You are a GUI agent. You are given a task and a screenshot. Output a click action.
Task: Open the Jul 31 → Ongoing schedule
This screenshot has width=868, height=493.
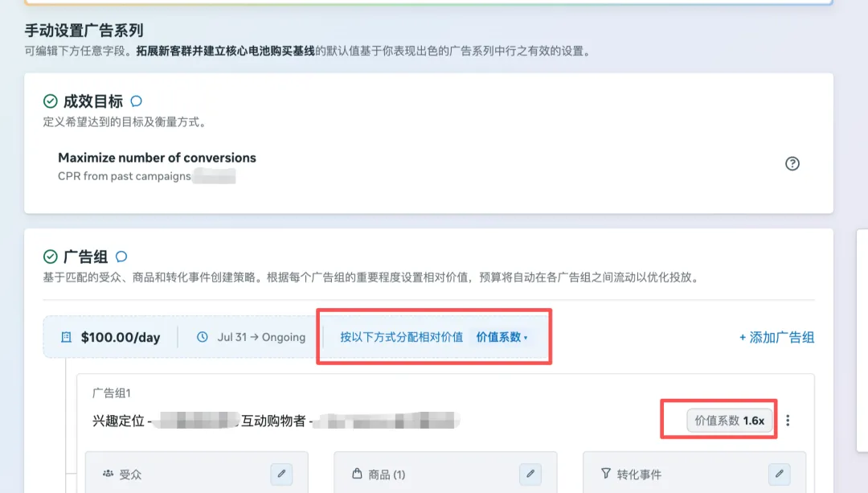[261, 337]
